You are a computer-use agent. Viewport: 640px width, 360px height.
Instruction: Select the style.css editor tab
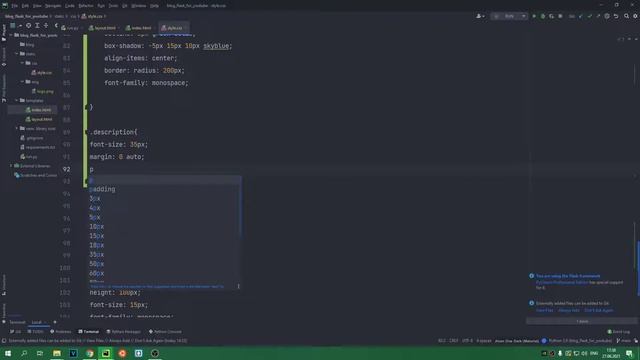(173, 28)
